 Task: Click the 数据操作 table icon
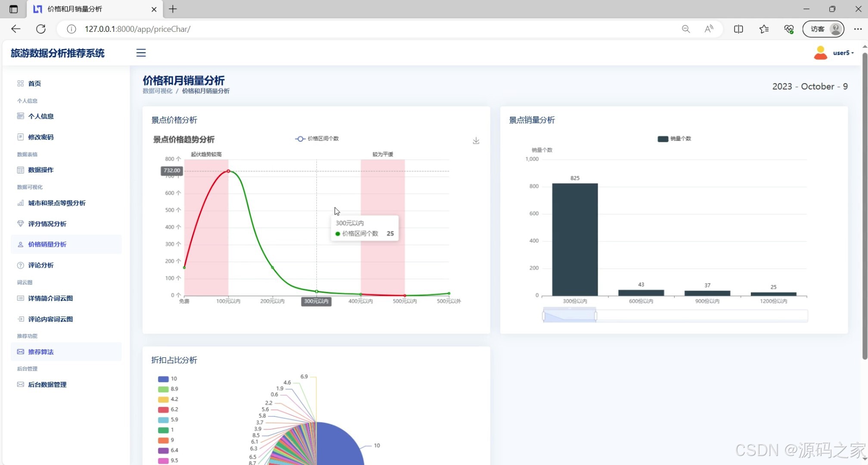tap(20, 170)
